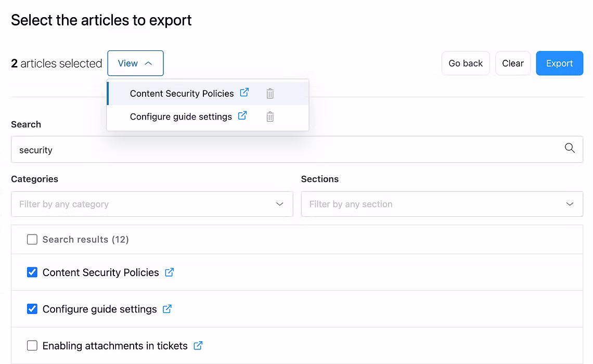Focus the search field containing security

tap(297, 150)
